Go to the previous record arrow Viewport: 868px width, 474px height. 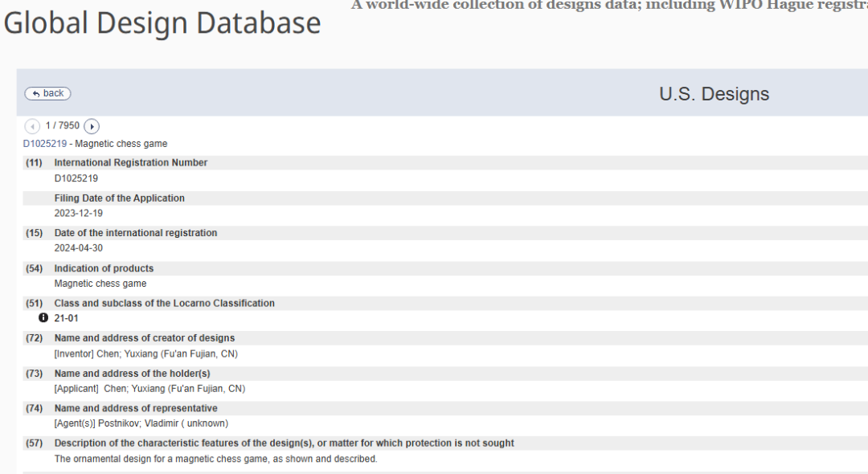(32, 126)
